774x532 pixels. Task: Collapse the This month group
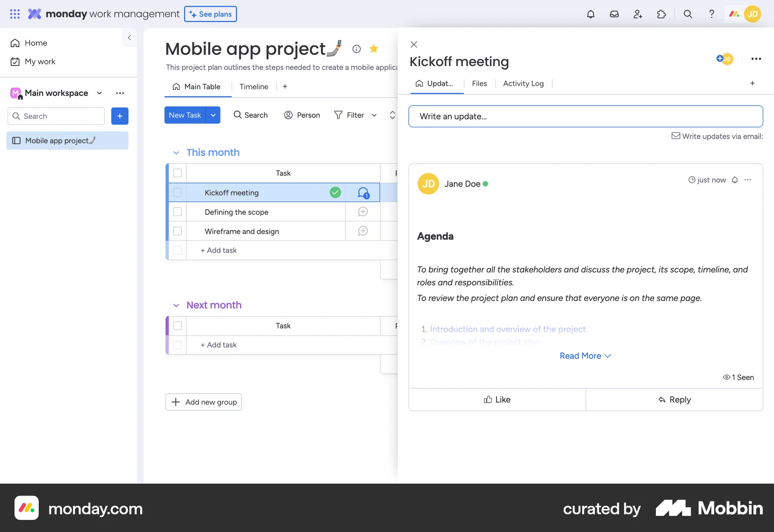point(176,153)
